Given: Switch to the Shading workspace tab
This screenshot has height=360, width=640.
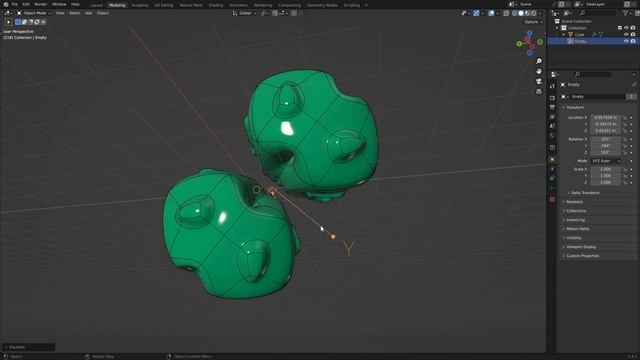Looking at the screenshot, I should tap(216, 5).
